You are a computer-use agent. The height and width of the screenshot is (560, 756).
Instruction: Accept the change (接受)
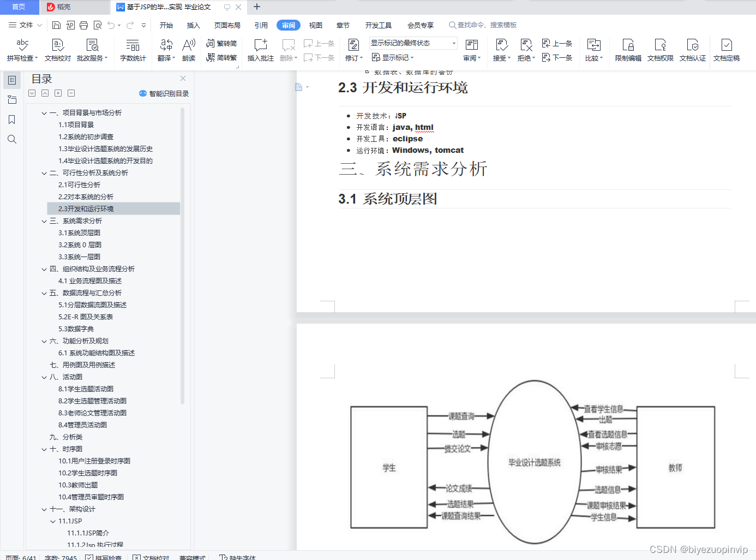pos(502,50)
